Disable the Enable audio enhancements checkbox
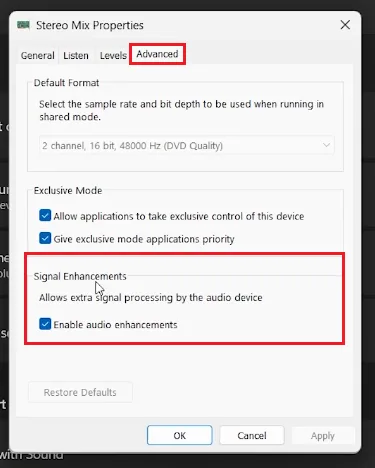This screenshot has height=468, width=375. [x=45, y=324]
